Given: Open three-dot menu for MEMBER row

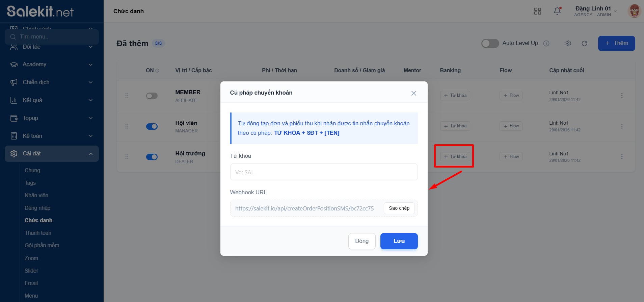Looking at the screenshot, I should (x=622, y=96).
